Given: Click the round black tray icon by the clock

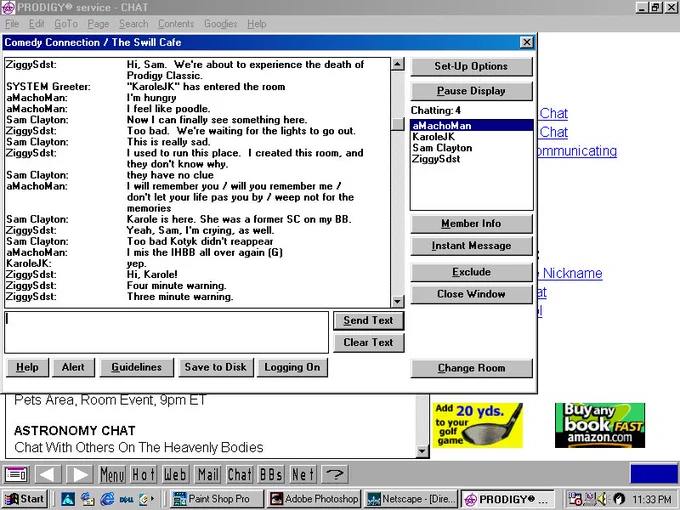Looking at the screenshot, I should (x=619, y=499).
